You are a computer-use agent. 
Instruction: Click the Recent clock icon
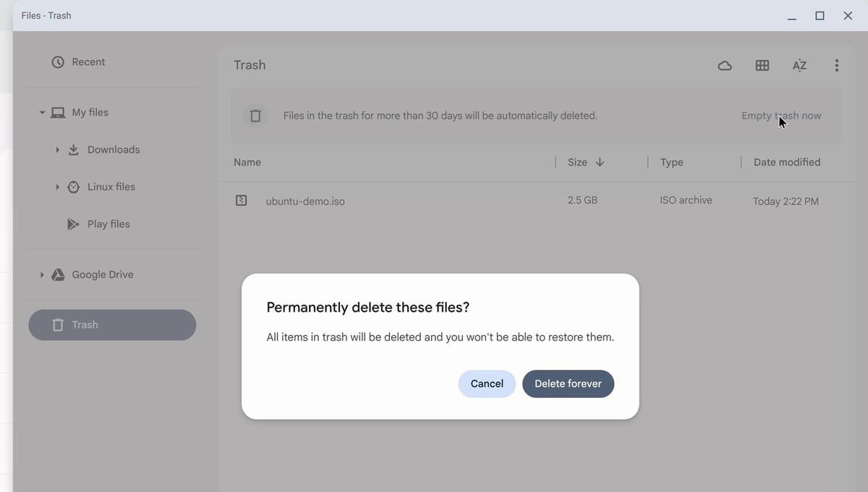[58, 62]
